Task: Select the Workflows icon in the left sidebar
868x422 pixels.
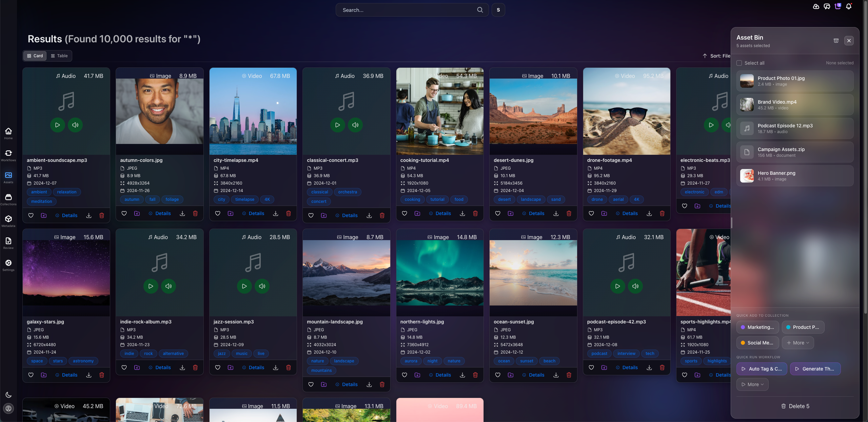Action: click(8, 153)
